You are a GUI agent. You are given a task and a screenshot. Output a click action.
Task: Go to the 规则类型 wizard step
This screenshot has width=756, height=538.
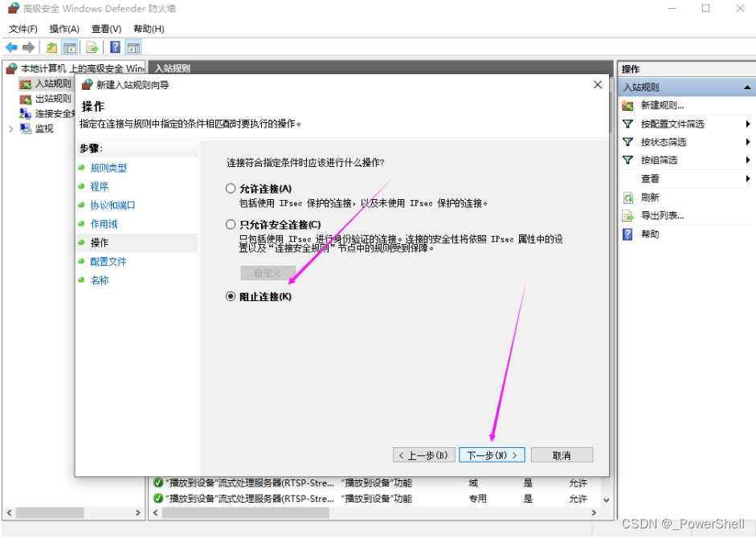108,168
